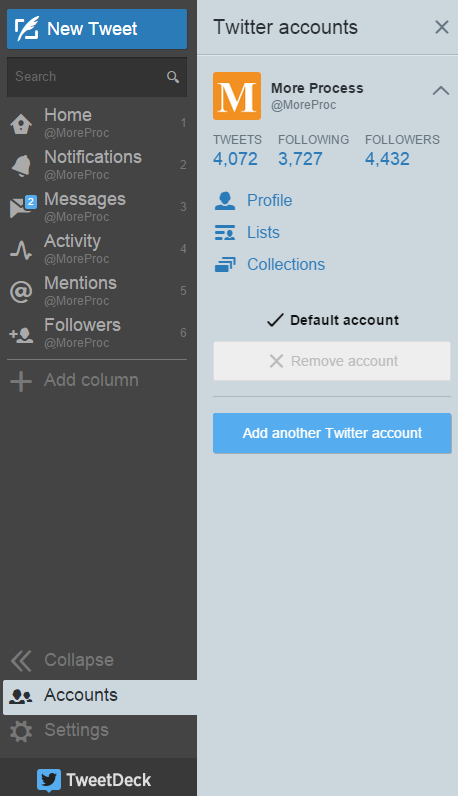
Task: Click the Notifications bell icon
Action: pos(21,165)
